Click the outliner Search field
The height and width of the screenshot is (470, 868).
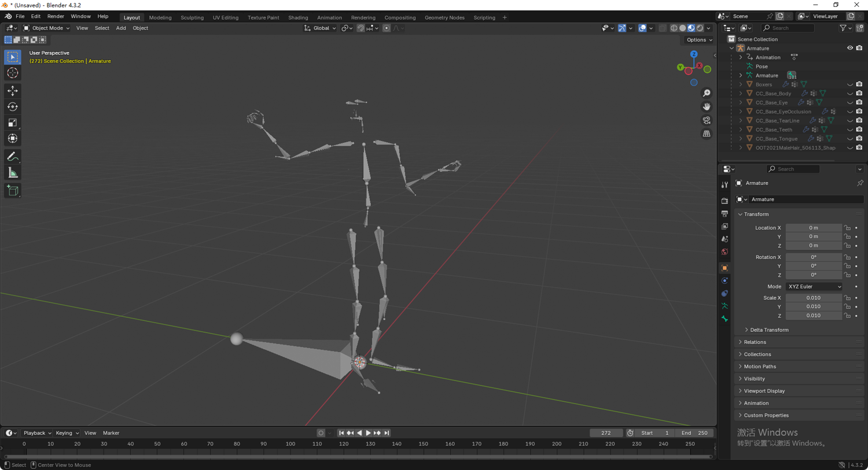(x=788, y=28)
